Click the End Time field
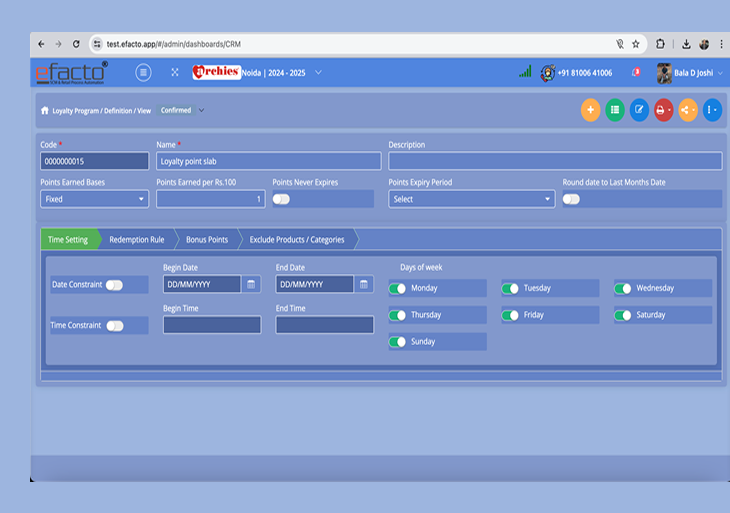This screenshot has width=730, height=513. click(325, 325)
